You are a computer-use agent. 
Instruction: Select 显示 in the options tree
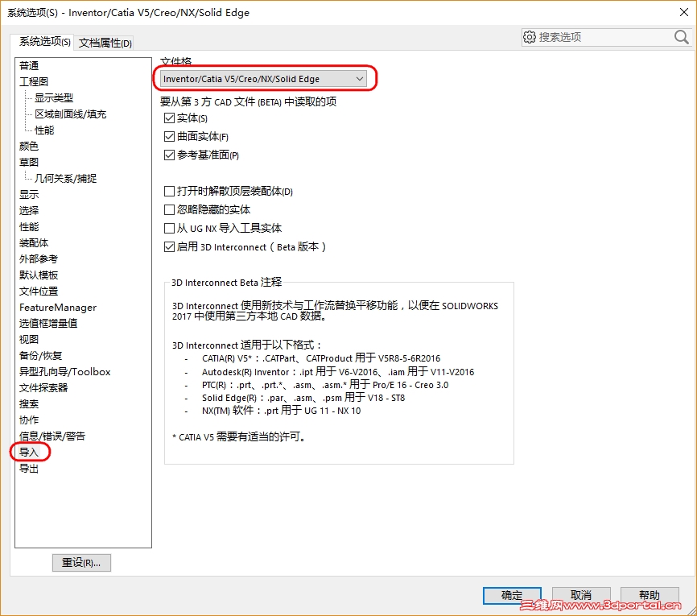pos(29,195)
